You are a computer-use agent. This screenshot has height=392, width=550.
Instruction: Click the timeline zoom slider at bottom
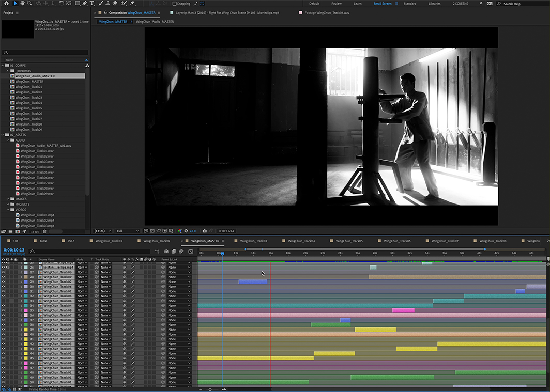coord(210,389)
